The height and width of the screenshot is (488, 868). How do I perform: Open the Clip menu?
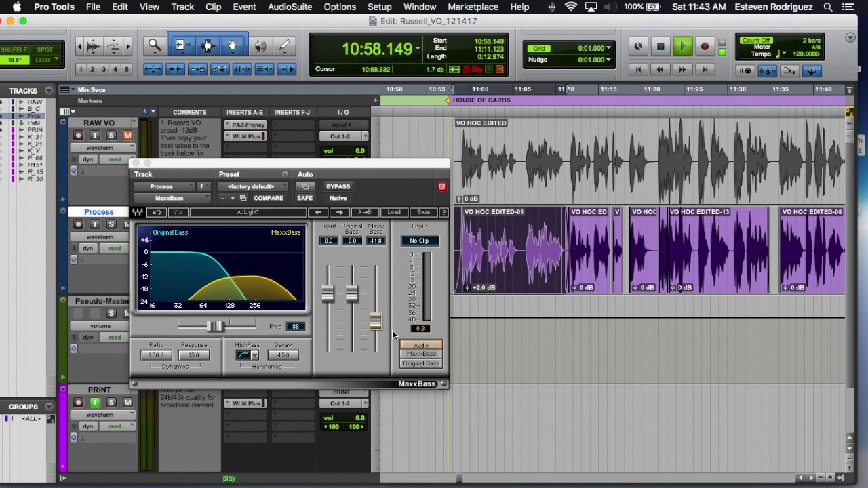tap(213, 7)
